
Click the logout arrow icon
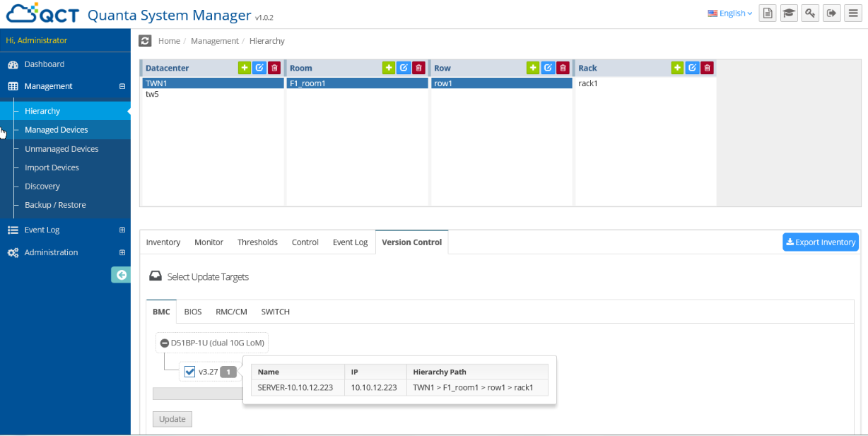click(x=832, y=13)
